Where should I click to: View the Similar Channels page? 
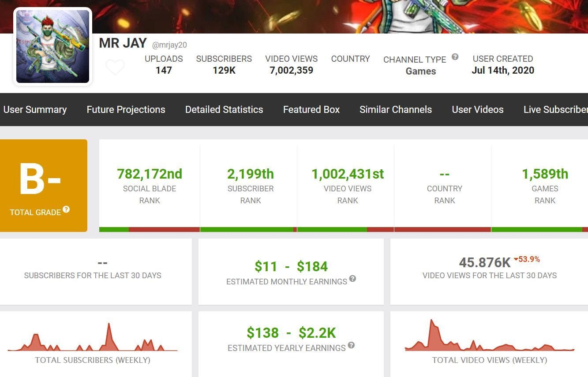point(395,109)
